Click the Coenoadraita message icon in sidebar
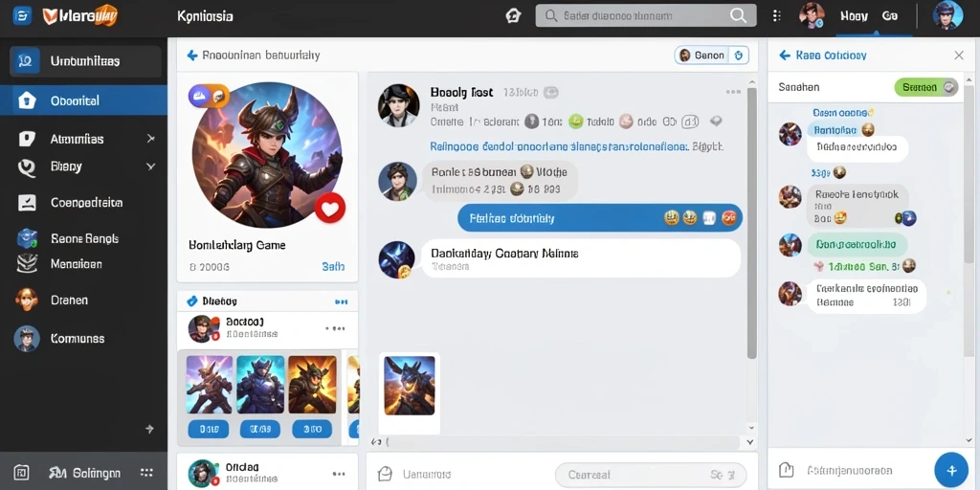980x490 pixels. pos(27,203)
